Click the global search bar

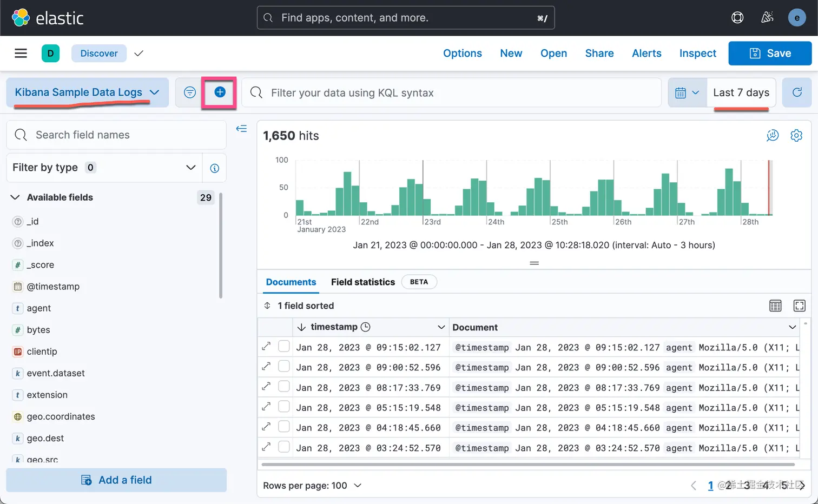click(x=406, y=18)
